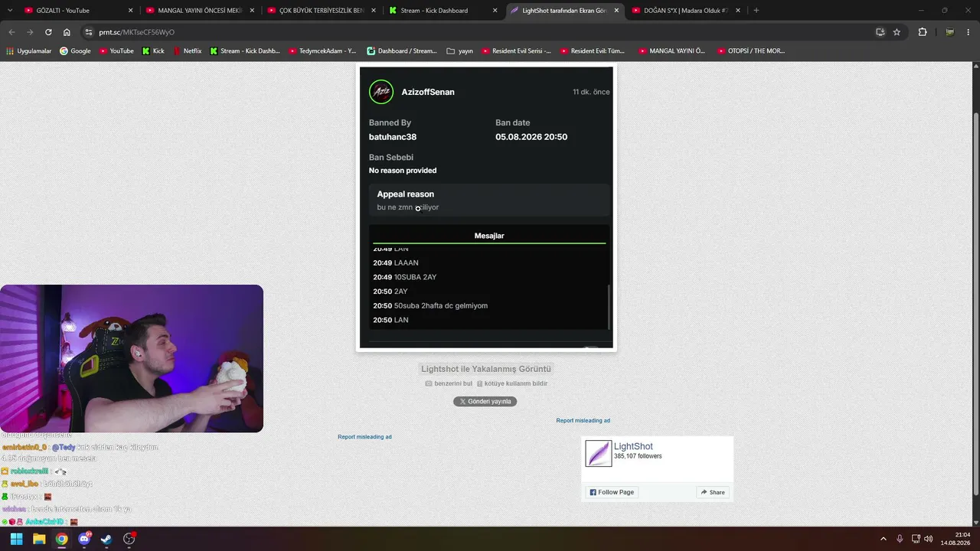The height and width of the screenshot is (551, 980).
Task: Open the browser home page
Action: (67, 32)
